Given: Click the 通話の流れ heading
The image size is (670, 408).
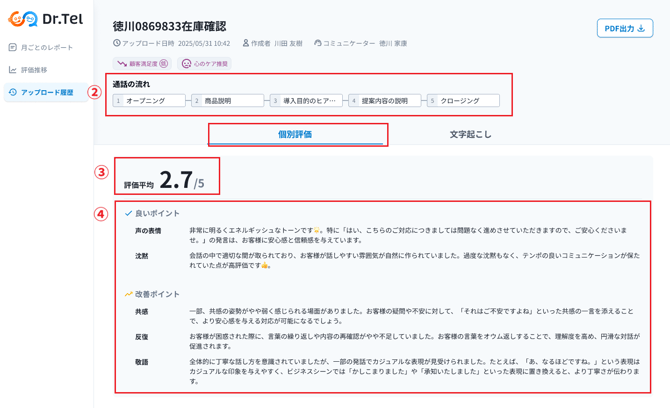Looking at the screenshot, I should click(x=131, y=84).
